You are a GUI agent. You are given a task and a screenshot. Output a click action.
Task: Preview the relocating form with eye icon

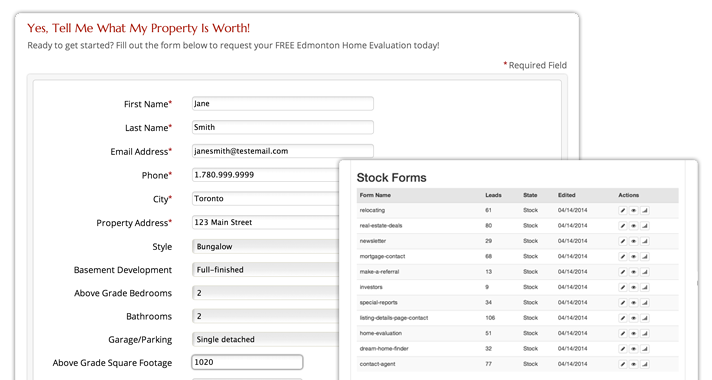(x=633, y=210)
